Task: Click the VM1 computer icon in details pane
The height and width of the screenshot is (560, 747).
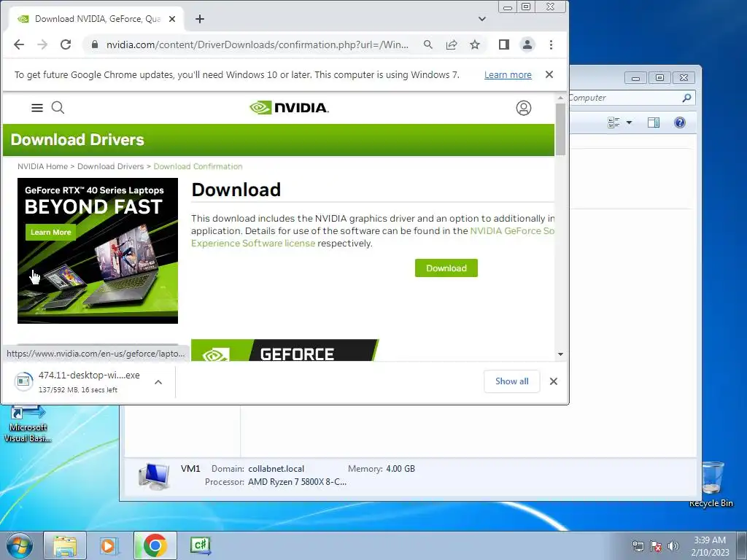Action: pyautogui.click(x=154, y=476)
